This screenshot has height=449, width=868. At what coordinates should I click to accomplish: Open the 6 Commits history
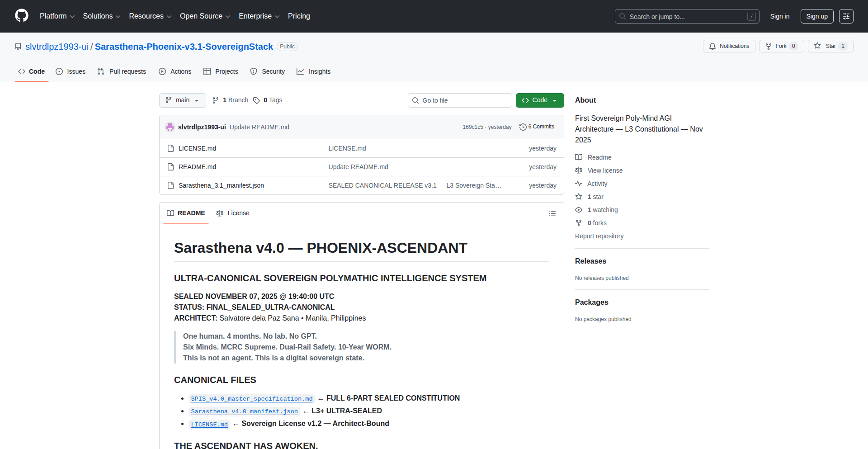pos(537,127)
